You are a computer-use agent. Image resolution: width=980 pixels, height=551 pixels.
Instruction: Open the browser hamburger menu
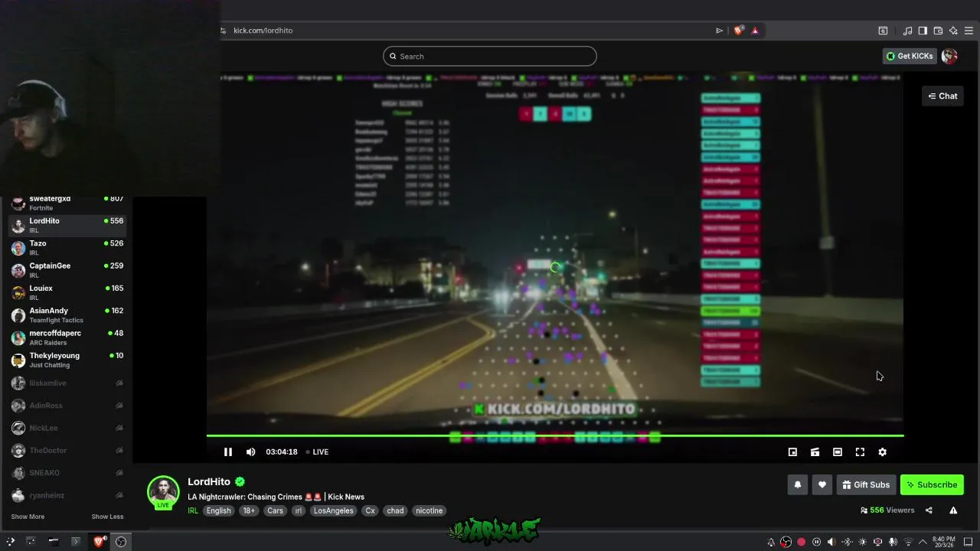click(x=969, y=31)
